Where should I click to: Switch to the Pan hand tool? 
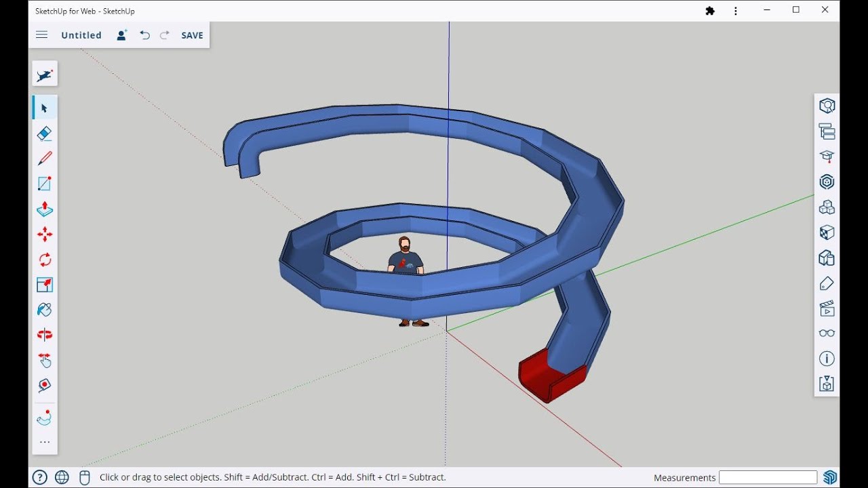(x=45, y=360)
